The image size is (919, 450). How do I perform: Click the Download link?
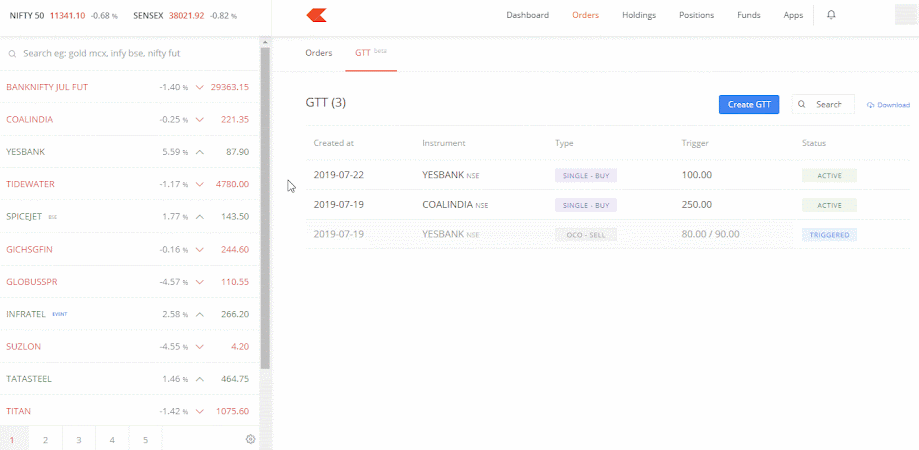pyautogui.click(x=888, y=105)
